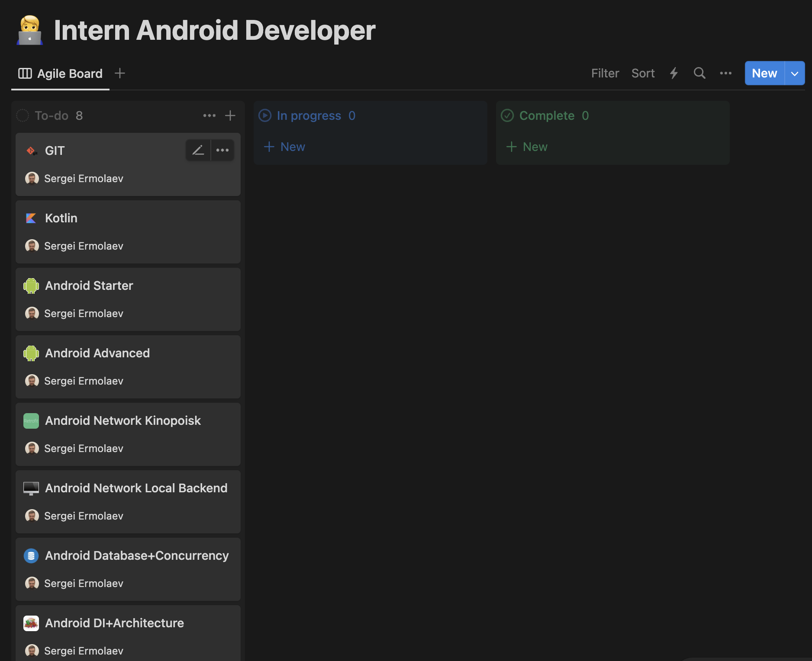
Task: Open the Android Network Kinopoisk card
Action: click(123, 420)
